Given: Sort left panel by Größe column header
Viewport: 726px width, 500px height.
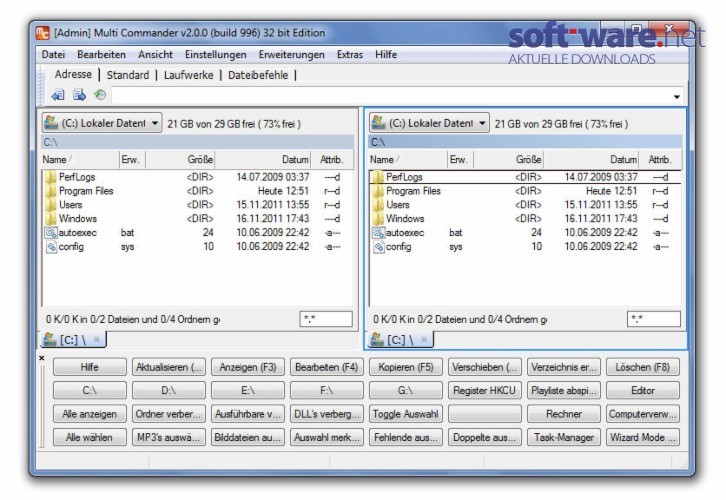Looking at the screenshot, I should coord(180,160).
